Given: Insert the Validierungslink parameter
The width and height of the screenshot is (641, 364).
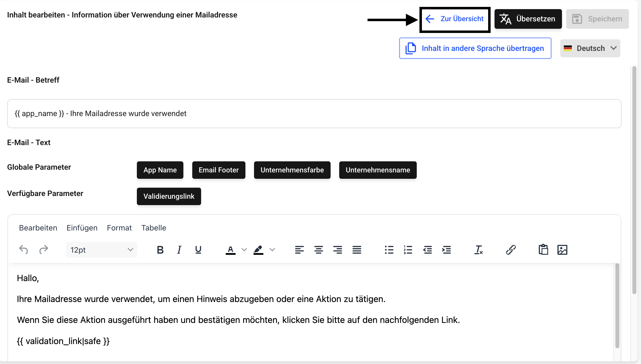Looking at the screenshot, I should 169,196.
